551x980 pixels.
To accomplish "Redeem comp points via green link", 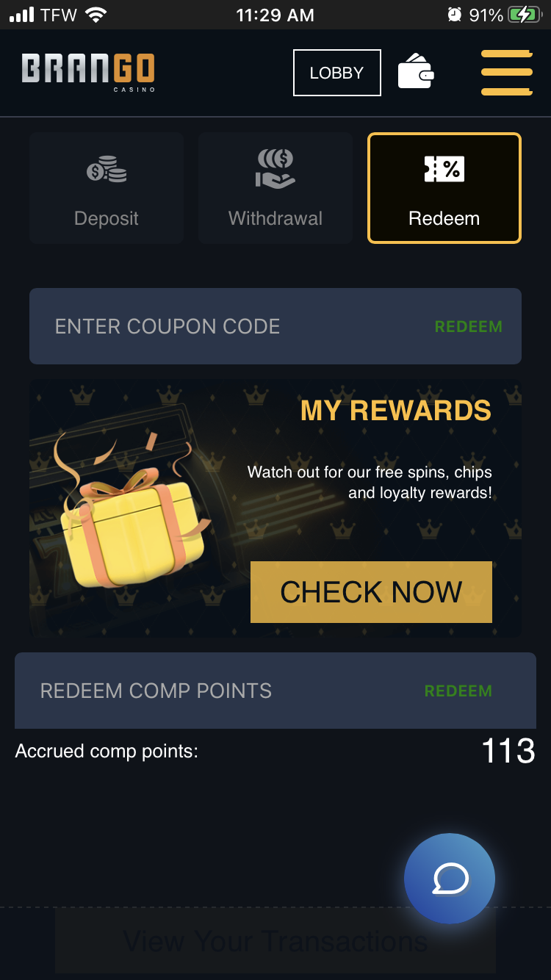I will [458, 691].
